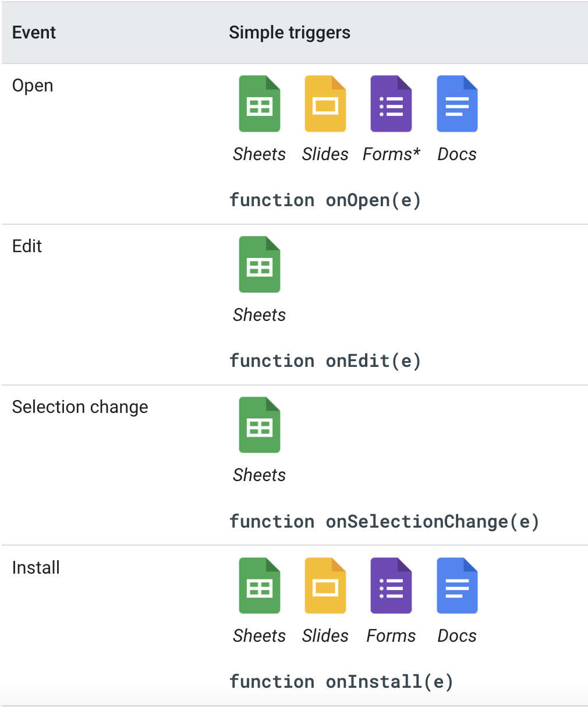Click the 'Install' event cell
The width and height of the screenshot is (588, 707).
(36, 568)
